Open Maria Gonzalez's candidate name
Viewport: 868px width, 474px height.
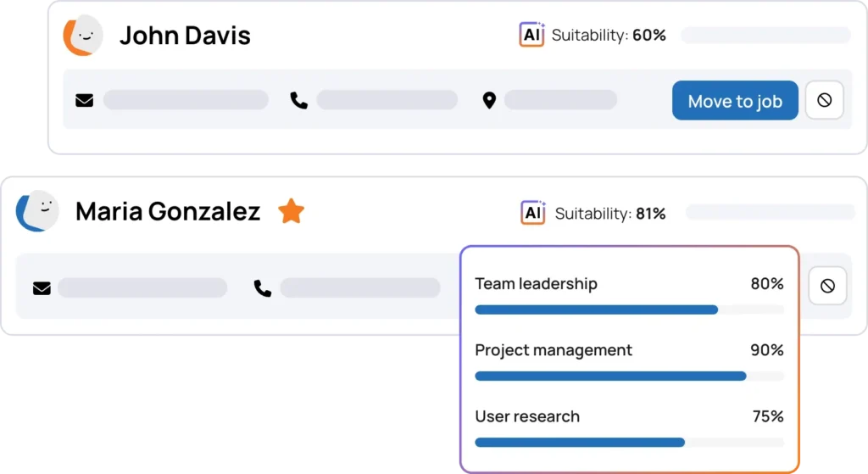168,211
